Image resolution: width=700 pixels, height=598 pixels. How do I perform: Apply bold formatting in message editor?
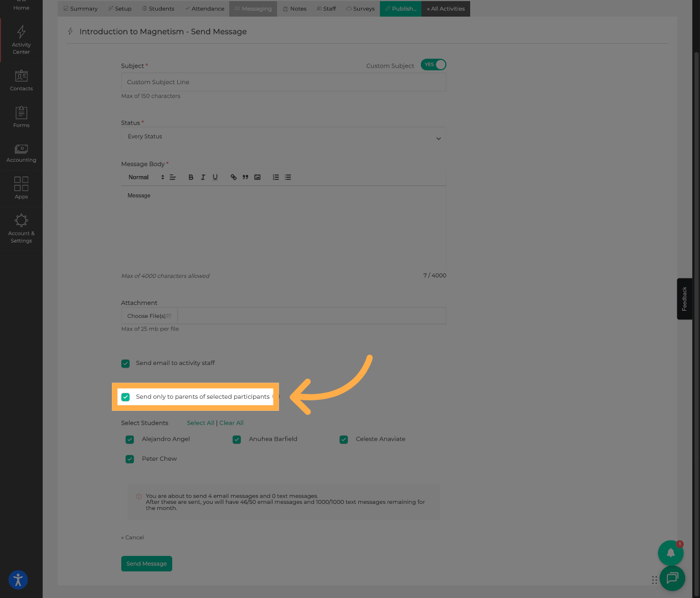coord(191,177)
